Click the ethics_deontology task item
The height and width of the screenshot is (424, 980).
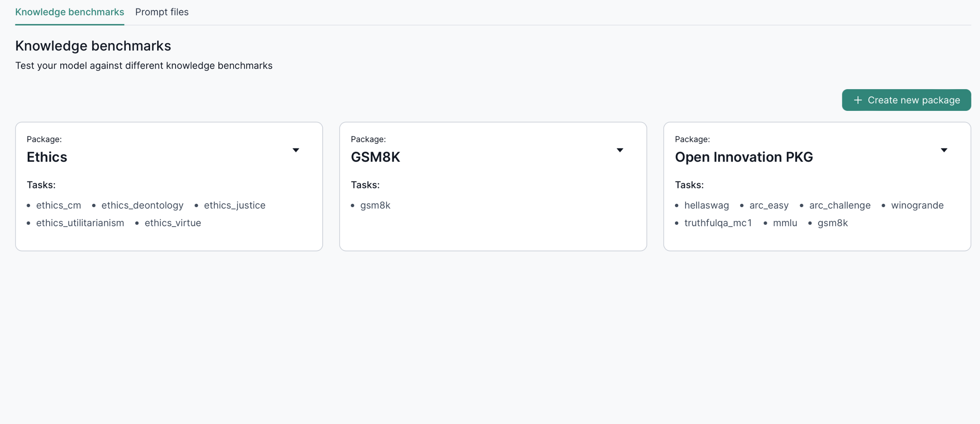click(142, 205)
